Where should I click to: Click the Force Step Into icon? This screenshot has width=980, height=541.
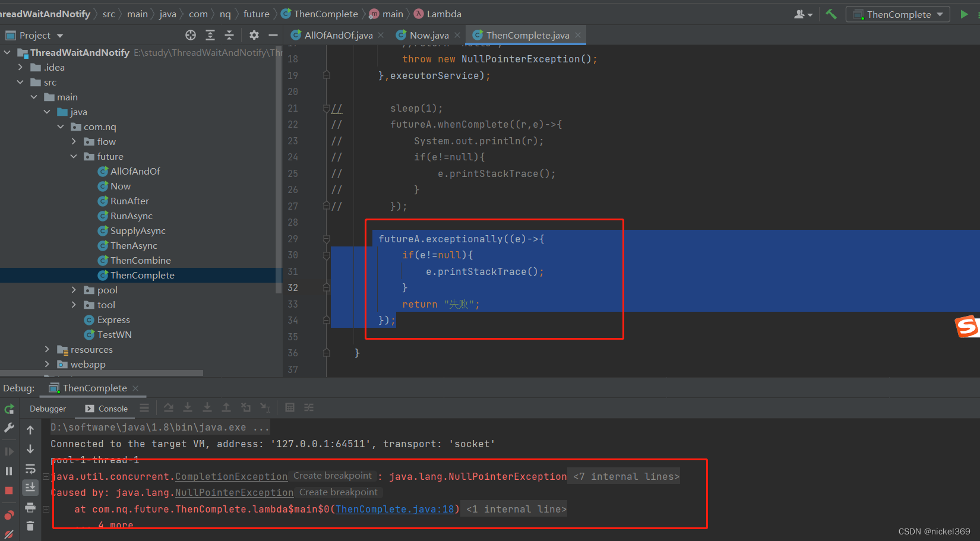[x=207, y=408]
